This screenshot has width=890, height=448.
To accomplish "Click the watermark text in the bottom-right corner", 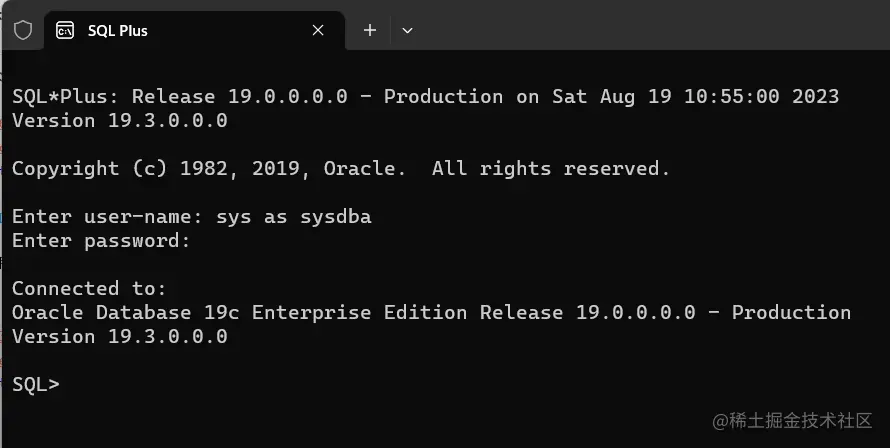I will (x=797, y=422).
